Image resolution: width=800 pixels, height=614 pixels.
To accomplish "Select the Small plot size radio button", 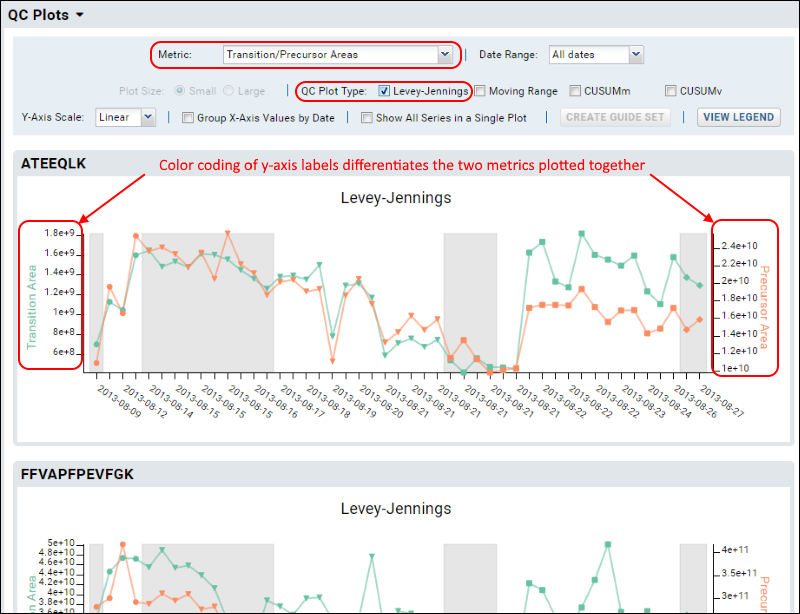I will tap(179, 91).
